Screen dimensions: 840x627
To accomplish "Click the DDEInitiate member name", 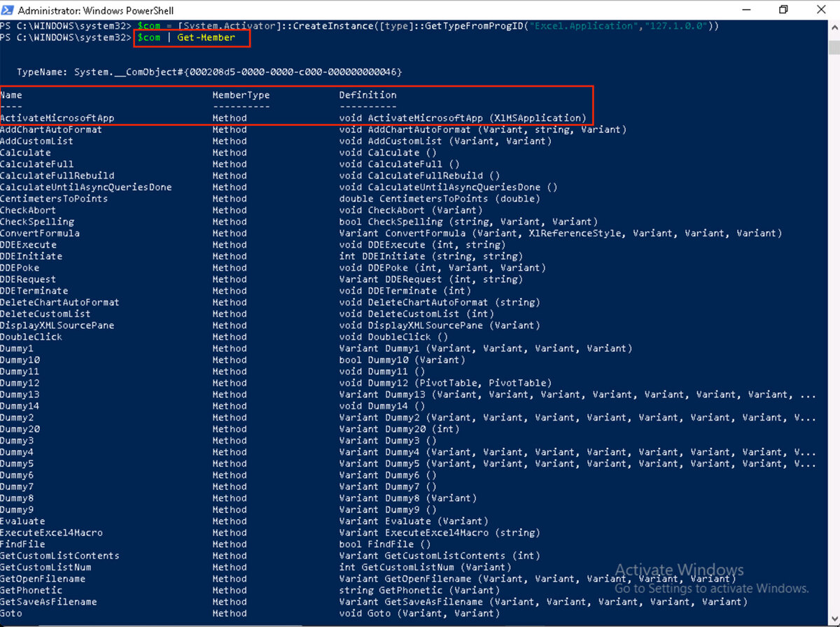I will (31, 256).
